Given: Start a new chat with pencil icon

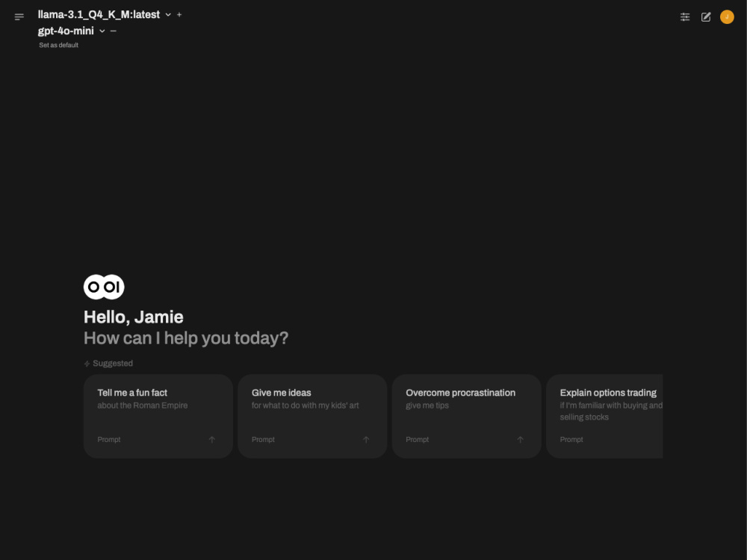Looking at the screenshot, I should click(x=706, y=17).
